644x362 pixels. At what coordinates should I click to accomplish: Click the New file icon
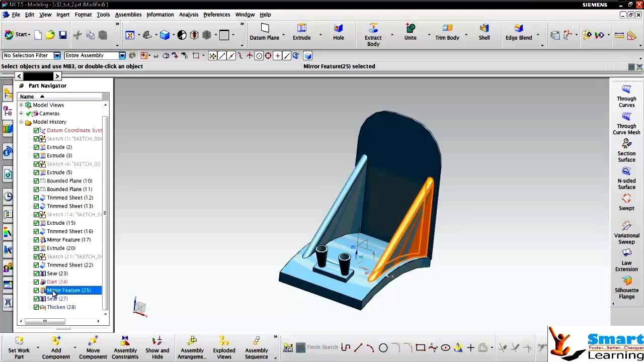(38, 35)
